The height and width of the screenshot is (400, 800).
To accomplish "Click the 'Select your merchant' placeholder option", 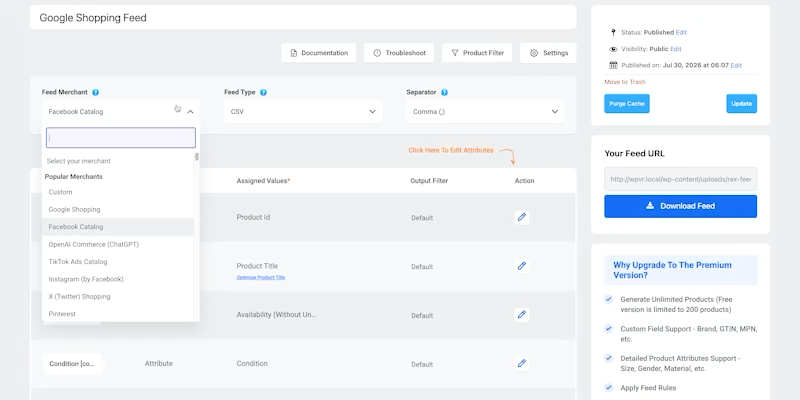I will 118,161.
